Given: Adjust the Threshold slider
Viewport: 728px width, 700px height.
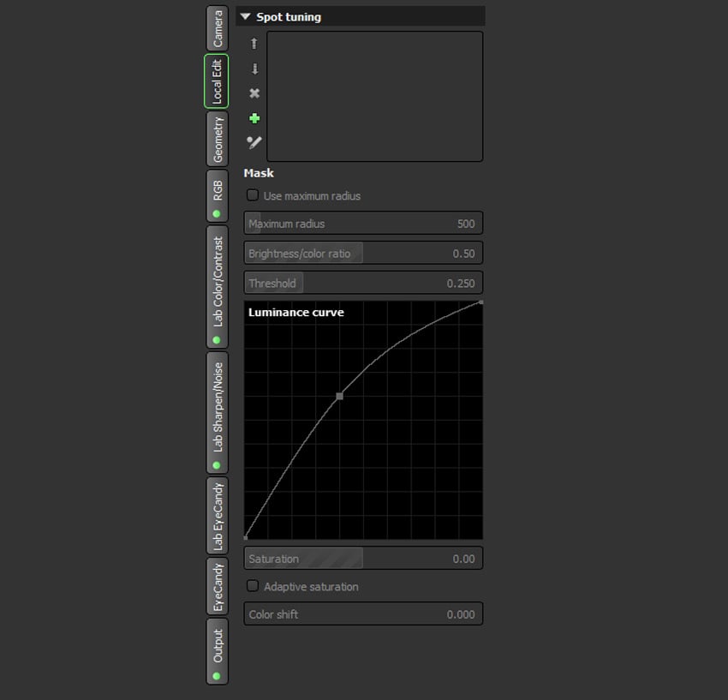Looking at the screenshot, I should tap(363, 283).
